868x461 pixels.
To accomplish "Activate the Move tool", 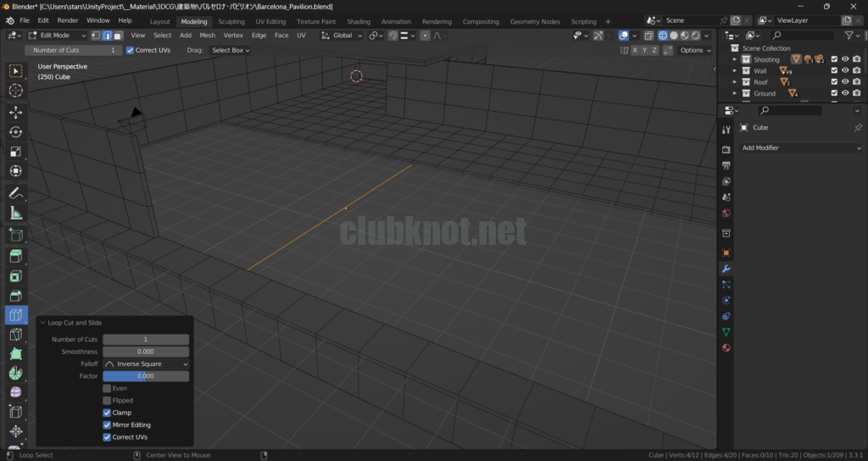I will click(x=15, y=112).
